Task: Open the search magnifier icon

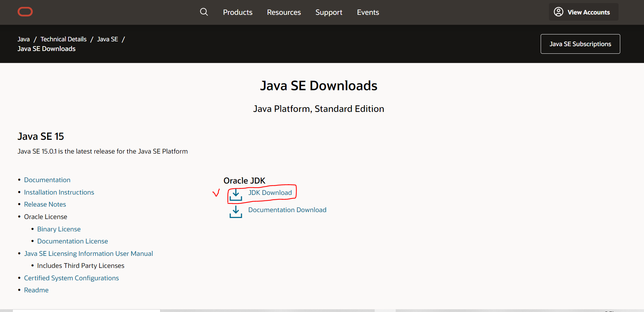Action: 204,12
